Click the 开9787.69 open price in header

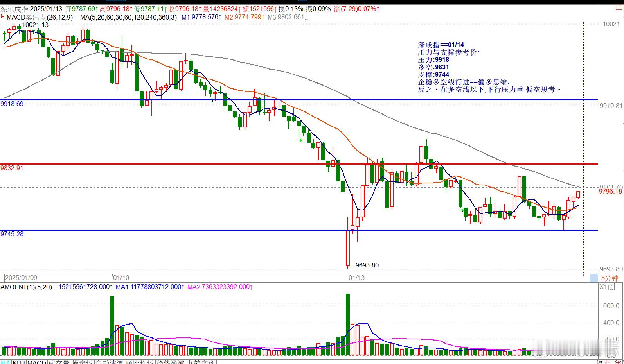click(81, 9)
